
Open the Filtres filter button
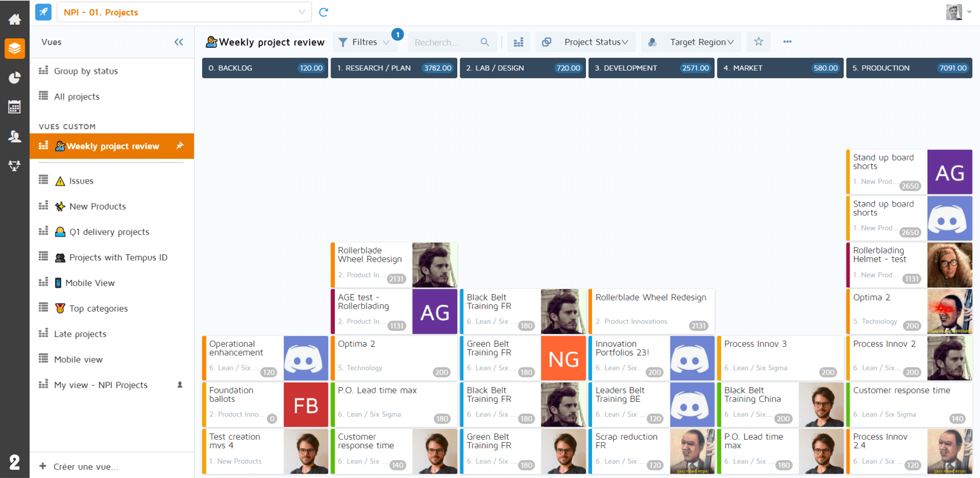tap(364, 42)
